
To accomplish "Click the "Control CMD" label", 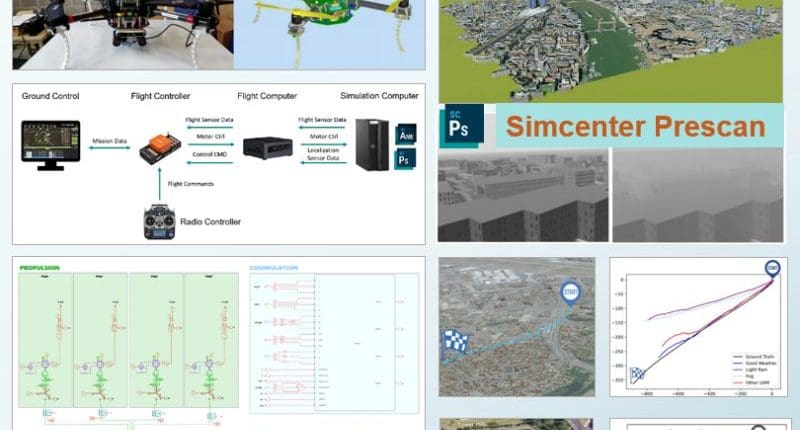I will (210, 154).
